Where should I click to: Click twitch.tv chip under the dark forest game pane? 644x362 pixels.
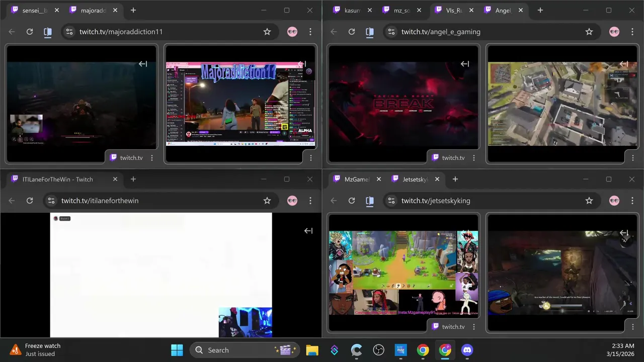click(126, 158)
